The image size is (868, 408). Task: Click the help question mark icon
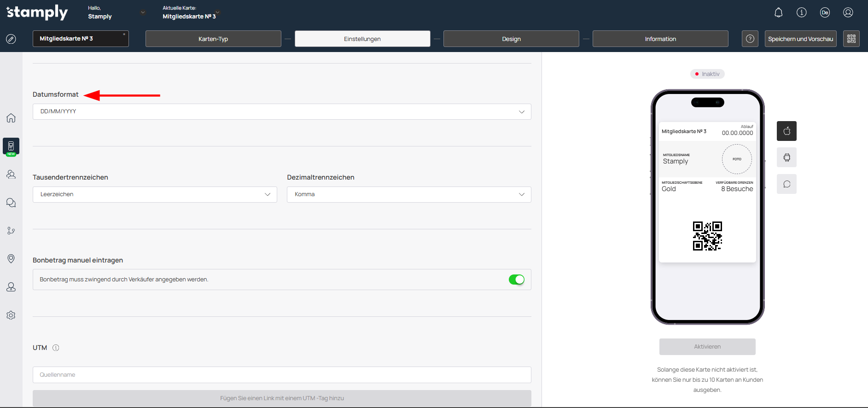click(x=750, y=39)
